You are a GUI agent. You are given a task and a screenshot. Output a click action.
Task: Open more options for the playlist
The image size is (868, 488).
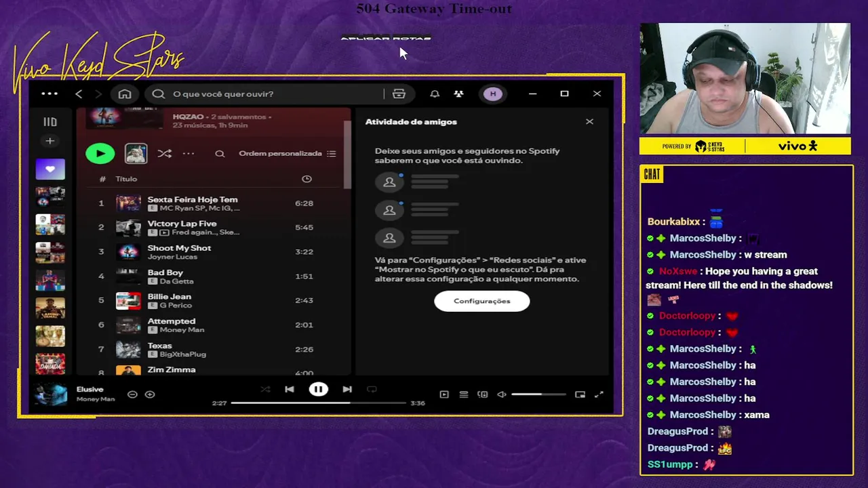pos(189,154)
